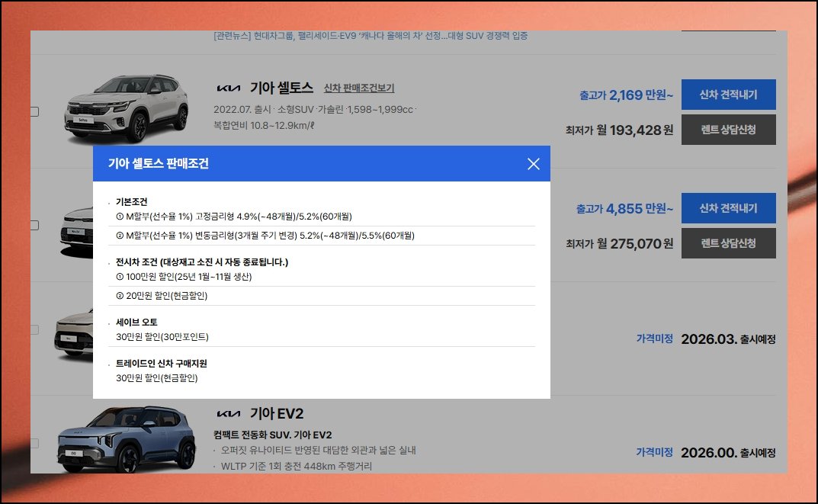Click the Kia logo beside 셀토스

click(229, 88)
